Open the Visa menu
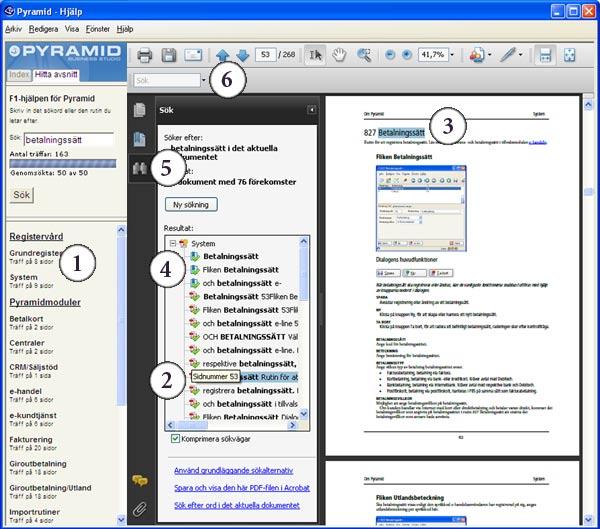 72,29
